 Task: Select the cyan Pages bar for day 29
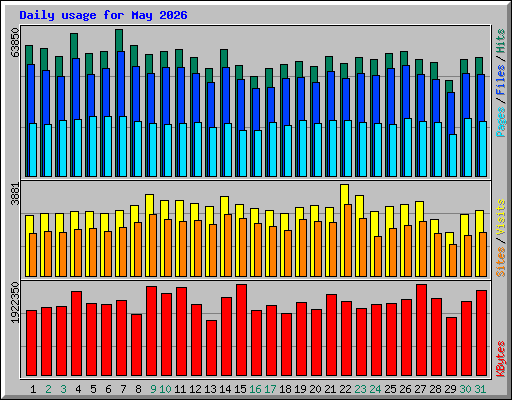[453, 155]
